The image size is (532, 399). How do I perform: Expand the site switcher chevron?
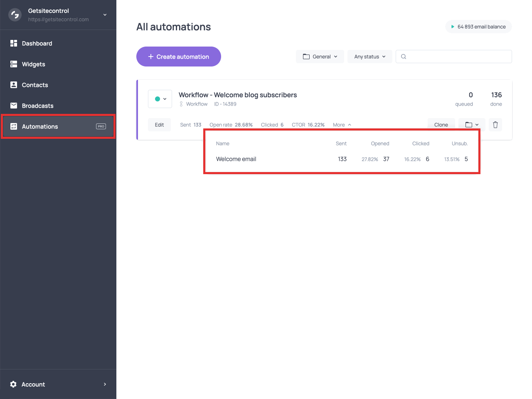pos(105,15)
